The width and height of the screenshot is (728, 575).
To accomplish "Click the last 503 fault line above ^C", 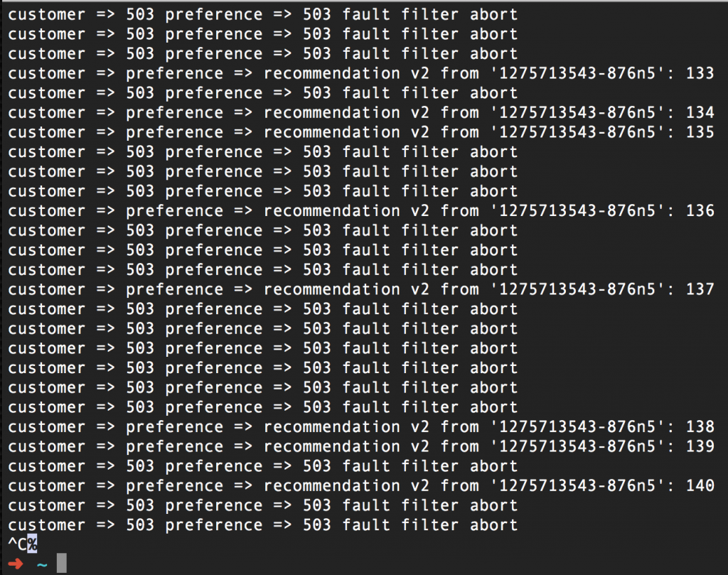I will [263, 525].
